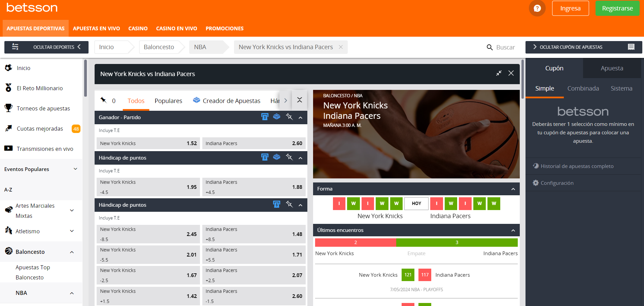Click the search magnifier icon
The image size is (644, 306).
pyautogui.click(x=489, y=47)
